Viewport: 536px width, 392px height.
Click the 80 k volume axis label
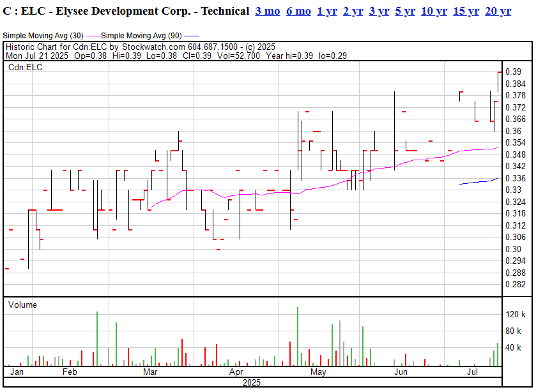(514, 331)
